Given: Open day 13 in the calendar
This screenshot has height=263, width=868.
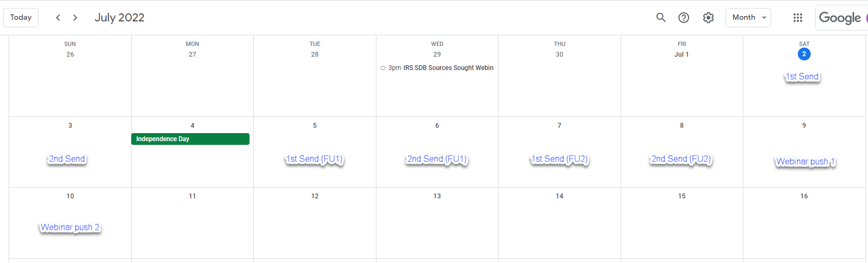Looking at the screenshot, I should click(x=437, y=196).
